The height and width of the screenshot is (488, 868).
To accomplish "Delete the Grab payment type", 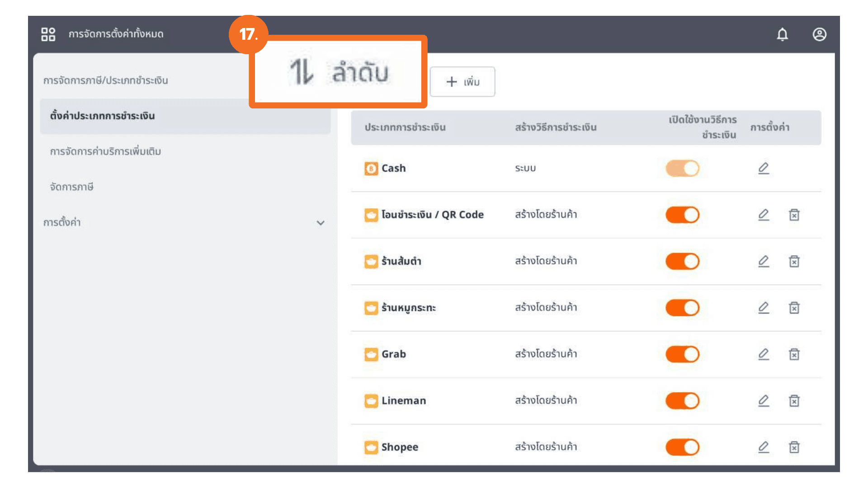I will click(x=794, y=354).
